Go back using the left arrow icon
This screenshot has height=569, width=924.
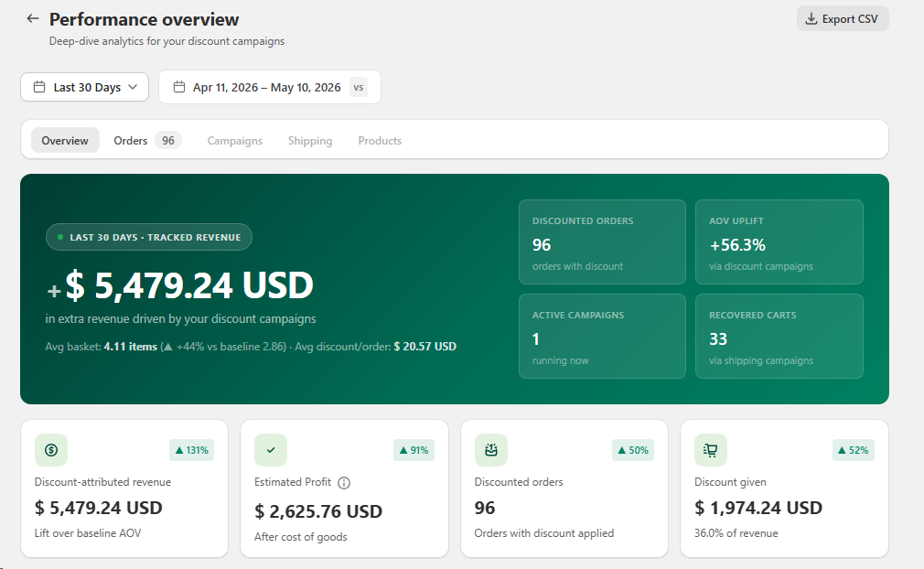click(x=32, y=19)
